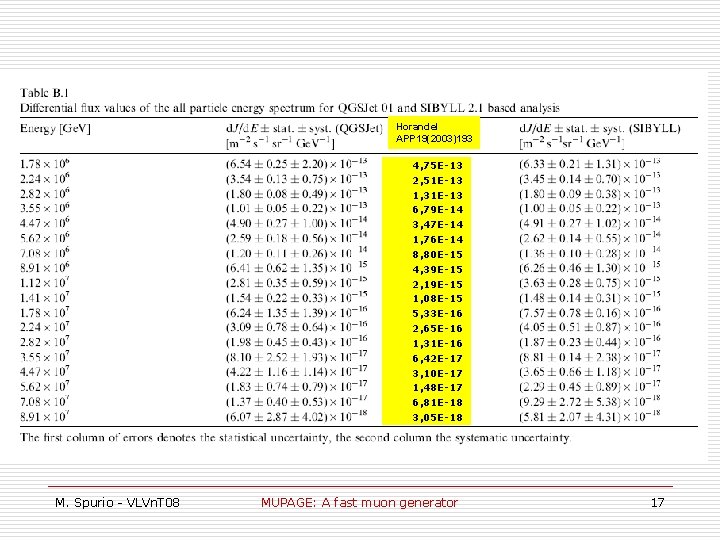The width and height of the screenshot is (720, 540).
Task: Select QGSJet flux '(3.09 ± 0.78 ± 0.64)'
Action: coord(276,327)
